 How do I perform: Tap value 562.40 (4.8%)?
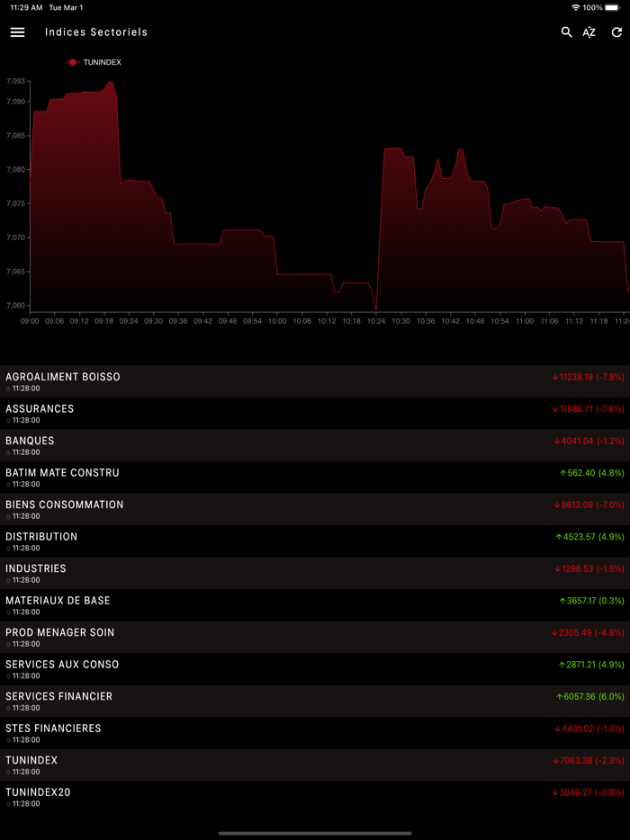tap(592, 473)
